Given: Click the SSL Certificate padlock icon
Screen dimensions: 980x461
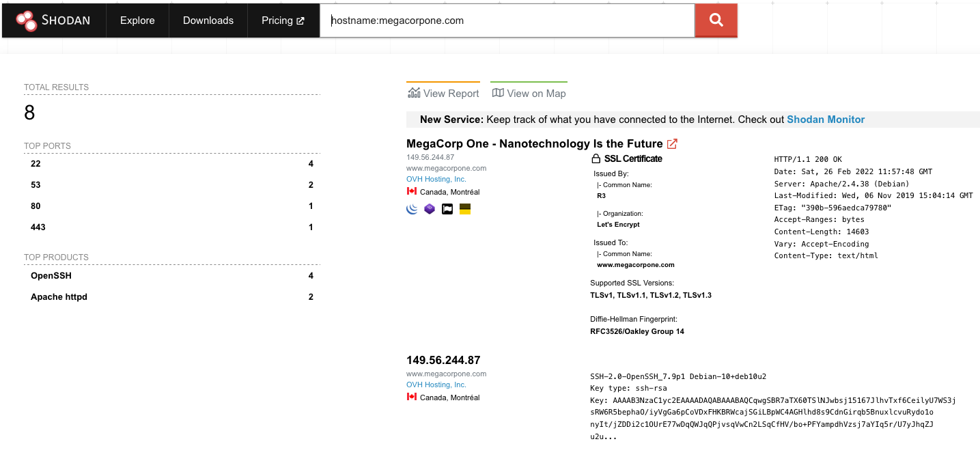Looking at the screenshot, I should click(596, 159).
